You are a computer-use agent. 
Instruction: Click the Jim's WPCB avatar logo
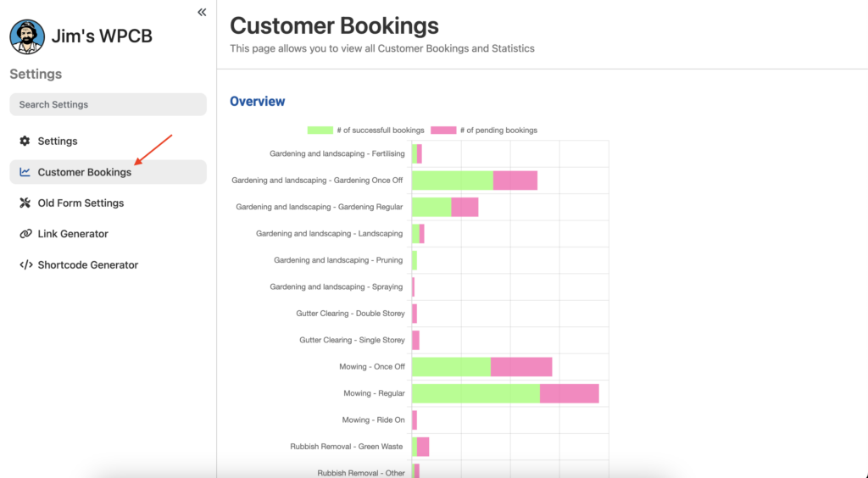click(x=27, y=36)
